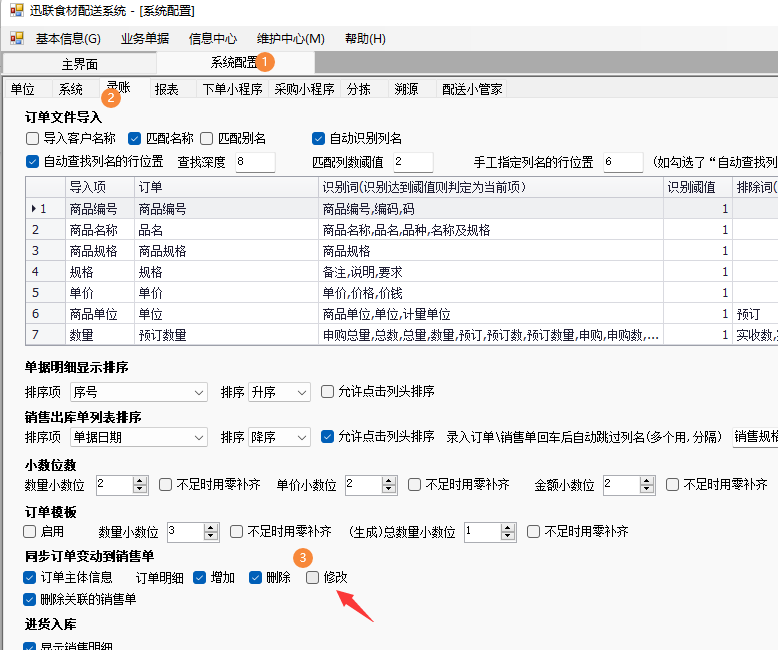Switch to the 报表 tab
The width and height of the screenshot is (778, 650).
click(x=166, y=89)
